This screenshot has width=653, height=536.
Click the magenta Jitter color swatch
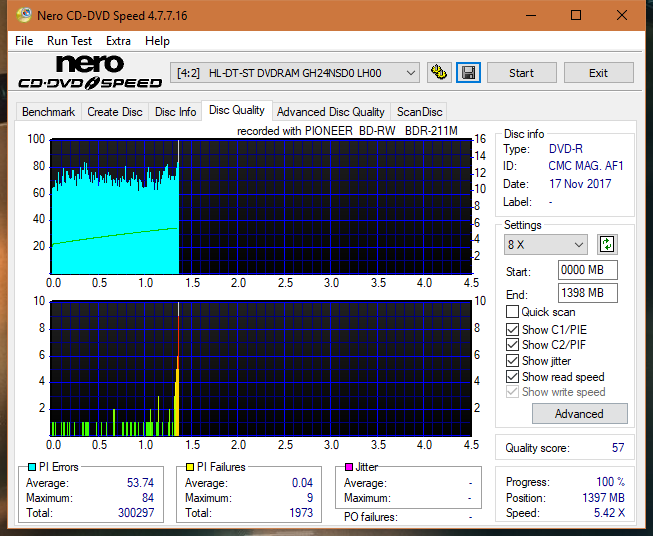click(349, 467)
